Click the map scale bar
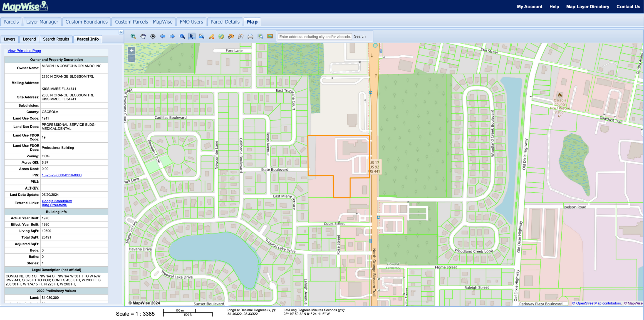The width and height of the screenshot is (644, 320). point(187,312)
